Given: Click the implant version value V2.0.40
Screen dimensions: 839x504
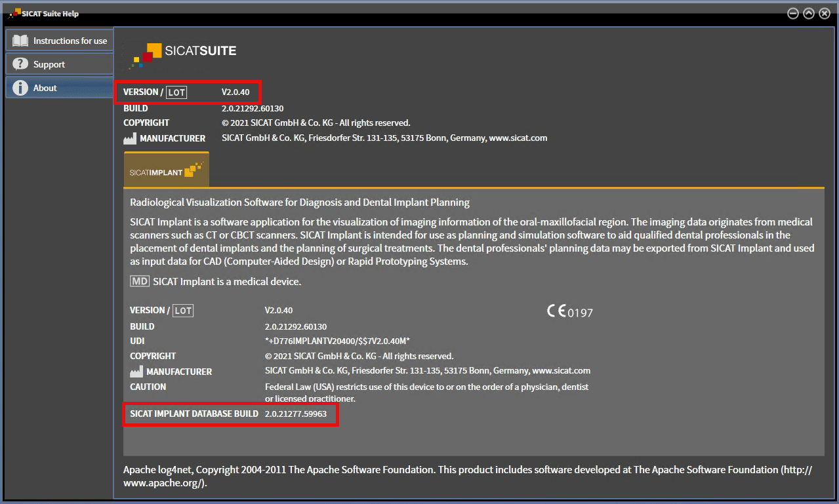Looking at the screenshot, I should (x=279, y=310).
